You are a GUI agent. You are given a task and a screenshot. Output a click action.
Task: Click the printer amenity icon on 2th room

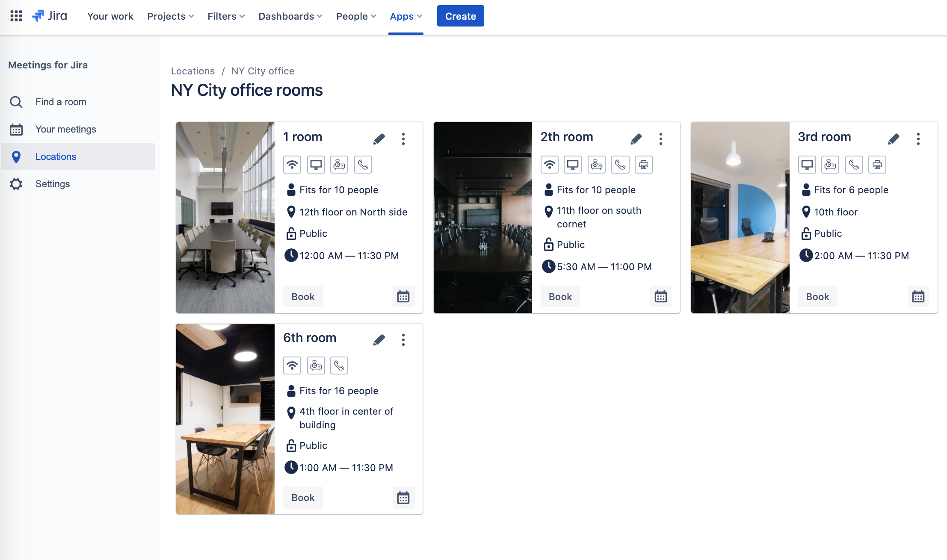(643, 165)
